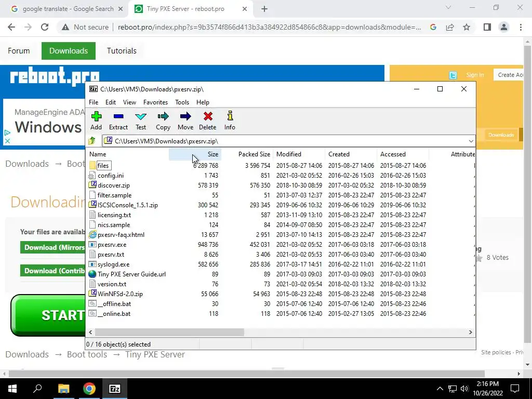
Task: Select the __online.bat file icon
Action: click(92, 313)
